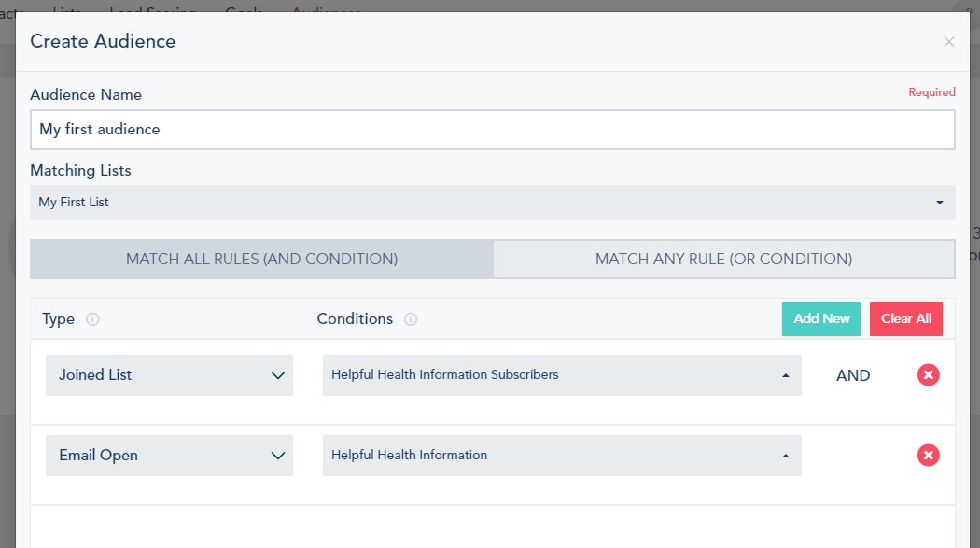Click the AND connector between rules
Viewport: 980px width, 548px height.
pos(853,375)
